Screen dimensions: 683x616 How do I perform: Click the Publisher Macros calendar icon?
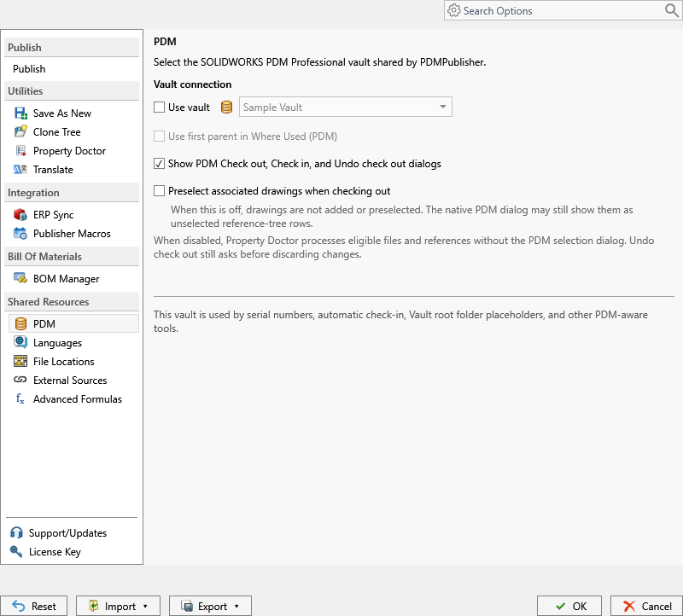click(x=20, y=233)
